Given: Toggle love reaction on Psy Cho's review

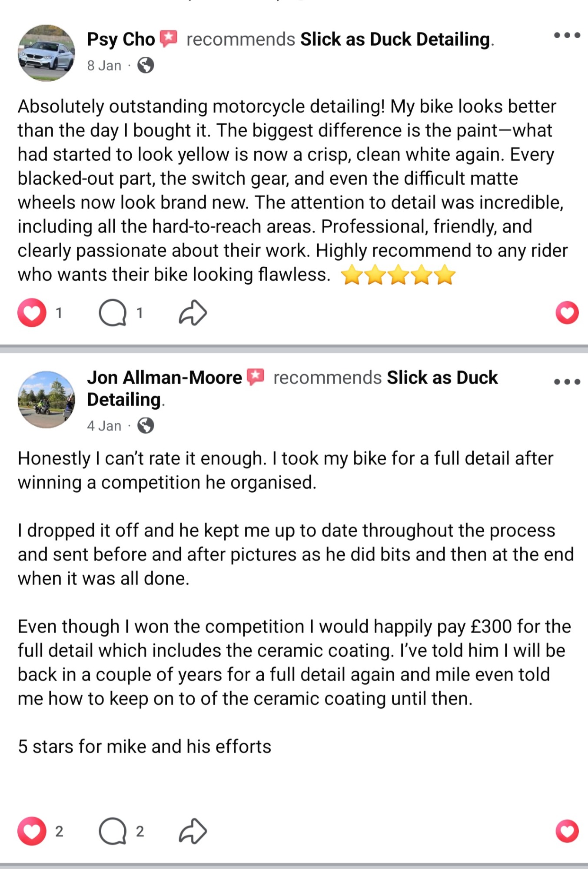Looking at the screenshot, I should pyautogui.click(x=32, y=313).
